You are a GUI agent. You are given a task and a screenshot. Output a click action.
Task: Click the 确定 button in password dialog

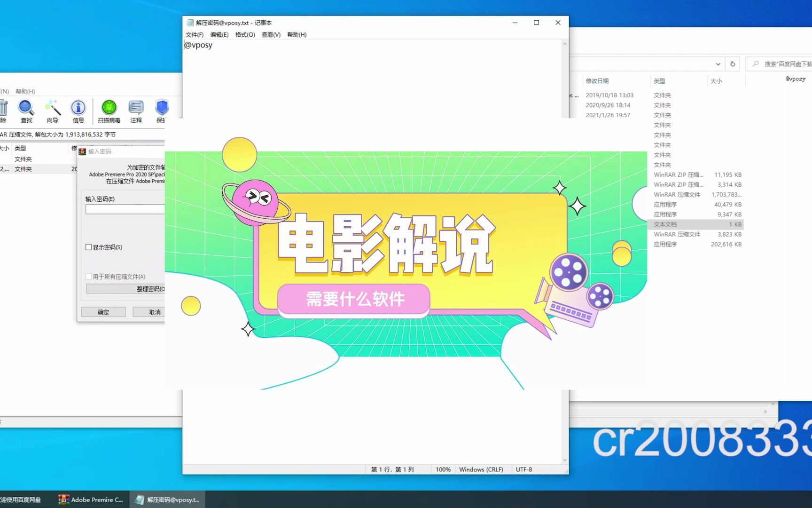(103, 312)
